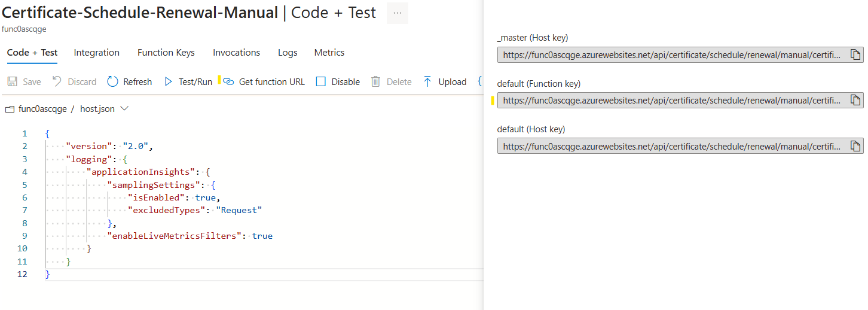Click "excludedTypes" key on line 7
This screenshot has height=310, width=868.
click(167, 210)
